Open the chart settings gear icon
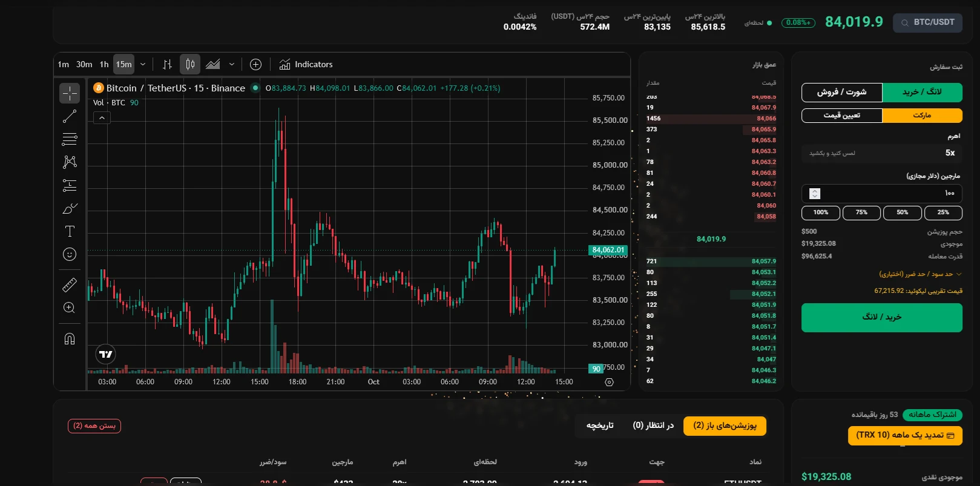 609,382
